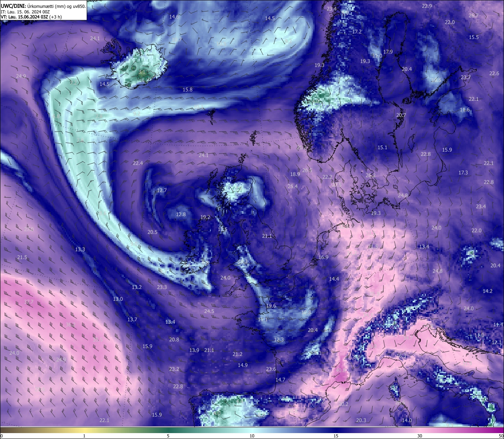Screen dimensions: 504x439
Task: Click the 'IT: Lau. 15. 06. 2024 00Z' line
Action: 25,11
